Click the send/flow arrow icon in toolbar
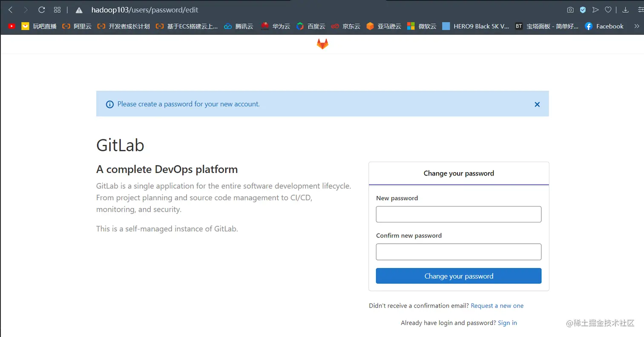The image size is (644, 337). [595, 10]
